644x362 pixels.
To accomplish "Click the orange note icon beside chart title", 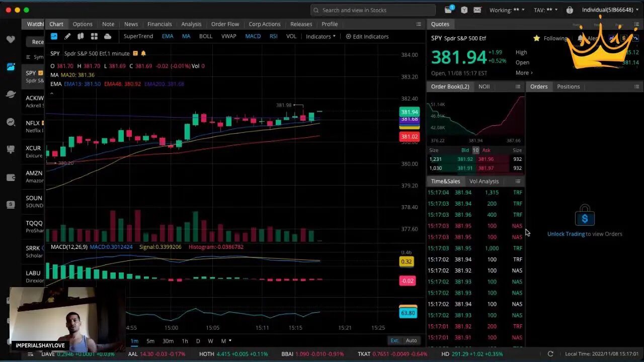I will click(x=135, y=53).
